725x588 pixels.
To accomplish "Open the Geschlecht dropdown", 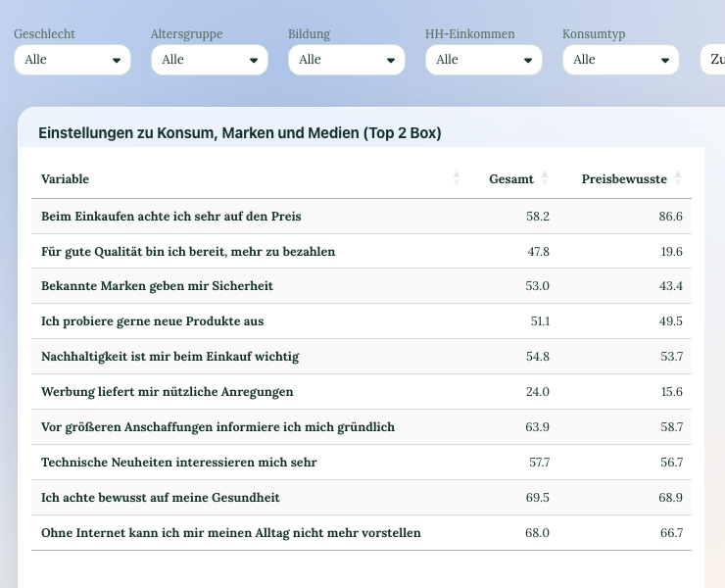I will point(72,60).
